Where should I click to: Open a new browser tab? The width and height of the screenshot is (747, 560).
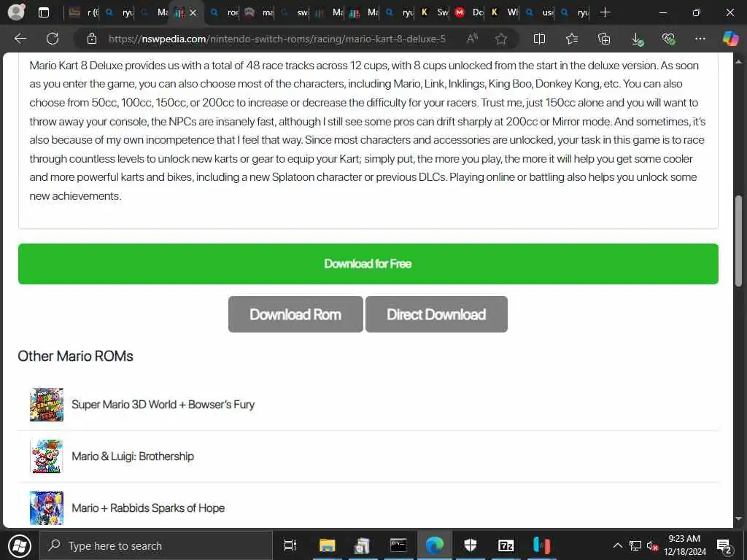[605, 12]
